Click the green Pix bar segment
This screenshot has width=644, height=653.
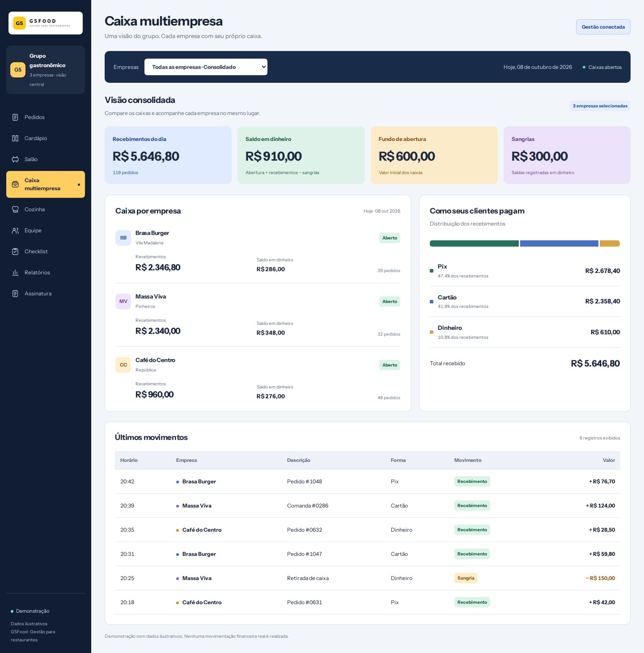click(x=474, y=243)
